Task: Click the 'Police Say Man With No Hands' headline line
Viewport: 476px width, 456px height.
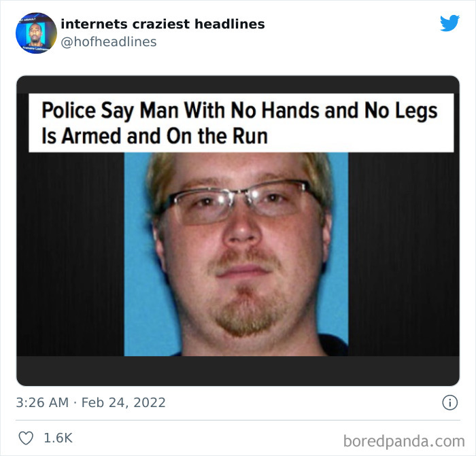Action: click(x=239, y=111)
